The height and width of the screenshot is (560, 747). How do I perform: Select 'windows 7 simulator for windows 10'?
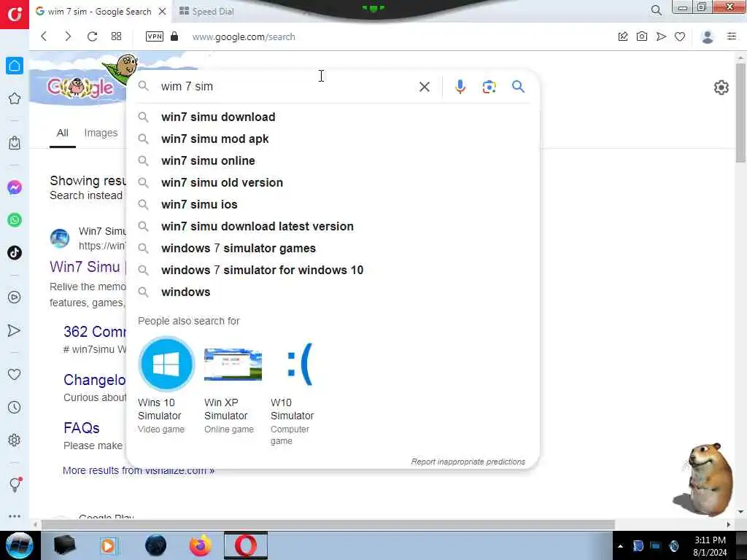(333, 271)
